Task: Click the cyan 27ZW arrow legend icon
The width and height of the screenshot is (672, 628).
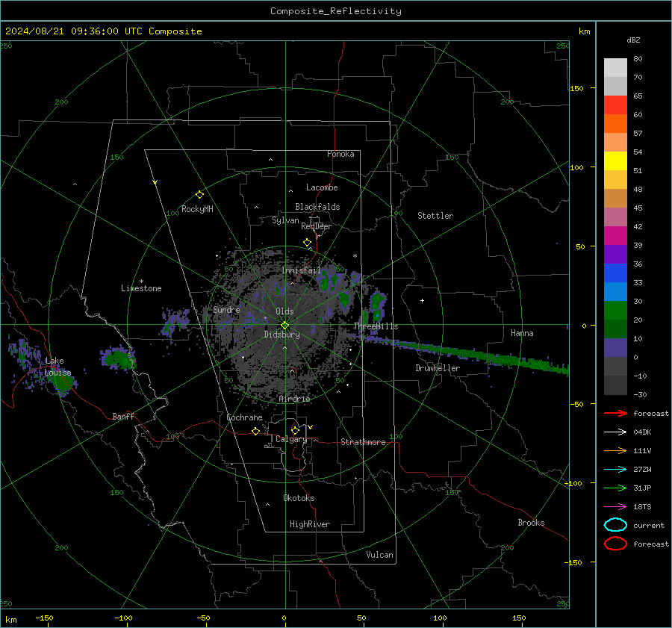Action: pyautogui.click(x=616, y=470)
